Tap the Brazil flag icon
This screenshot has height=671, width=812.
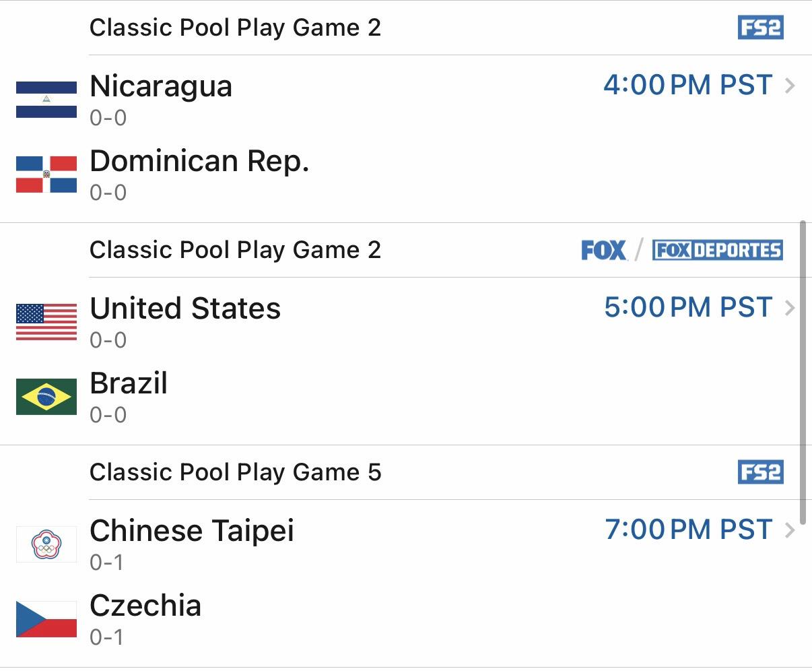click(x=46, y=397)
